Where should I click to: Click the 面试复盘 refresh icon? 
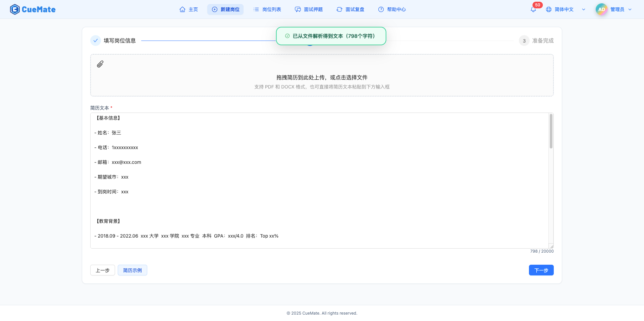pos(339,9)
